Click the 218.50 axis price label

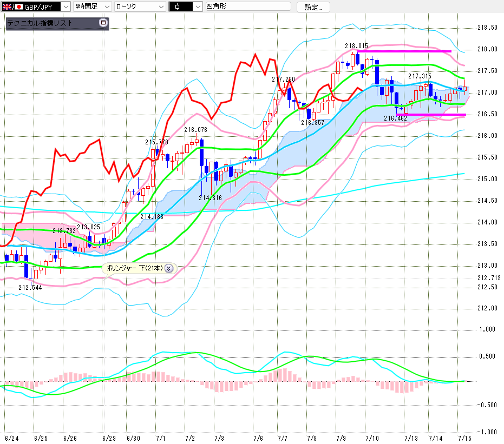click(x=487, y=28)
